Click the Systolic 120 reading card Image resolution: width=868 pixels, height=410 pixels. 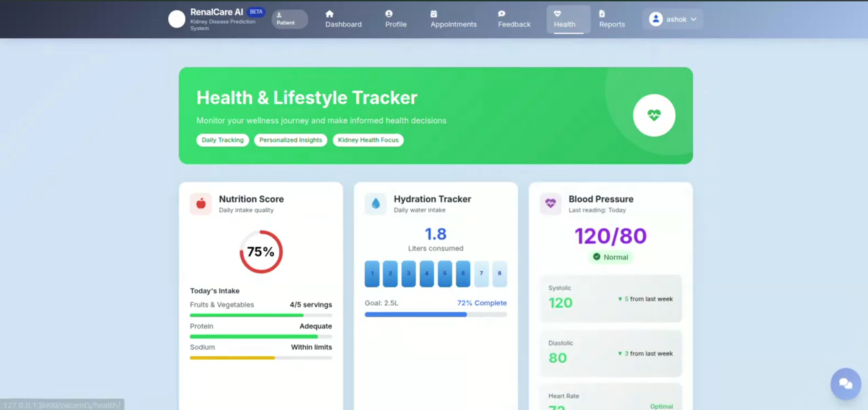(x=611, y=298)
